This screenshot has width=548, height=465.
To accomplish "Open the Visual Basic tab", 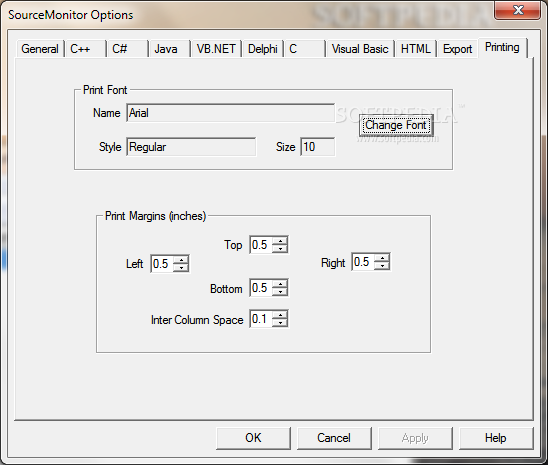I will pos(360,49).
